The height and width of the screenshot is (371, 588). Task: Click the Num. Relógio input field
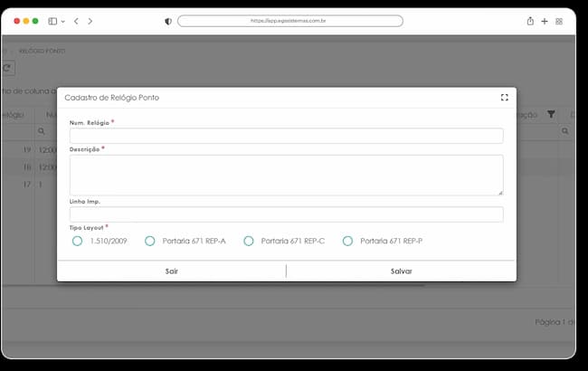tap(286, 136)
